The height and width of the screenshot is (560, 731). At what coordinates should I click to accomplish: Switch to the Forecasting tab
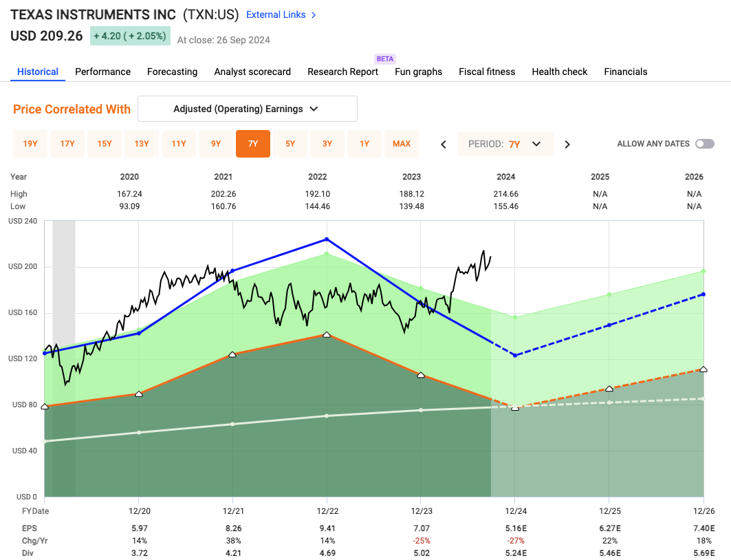point(172,72)
